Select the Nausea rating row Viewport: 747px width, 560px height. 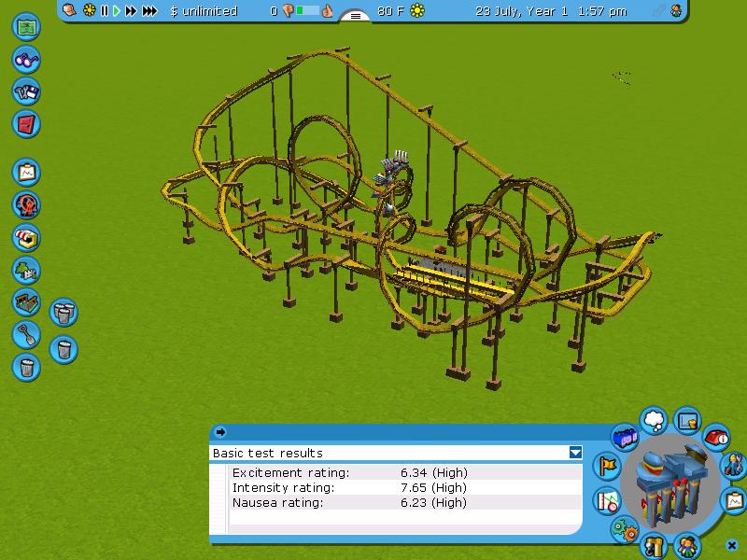tap(405, 502)
